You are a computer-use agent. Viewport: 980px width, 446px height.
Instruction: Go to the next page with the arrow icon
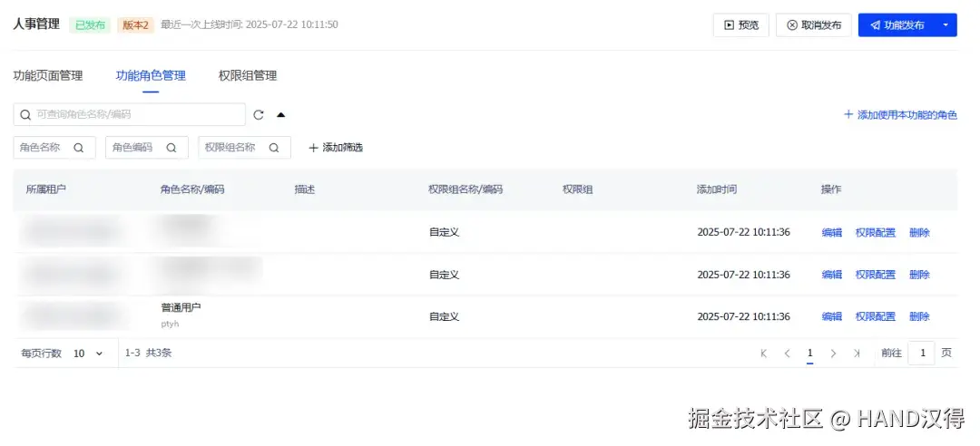[x=833, y=354]
